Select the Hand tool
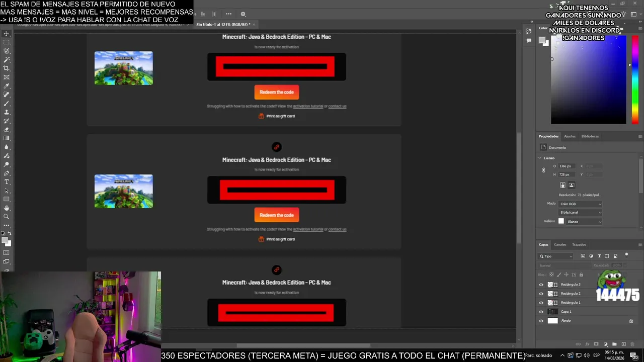The height and width of the screenshot is (362, 644). click(7, 208)
